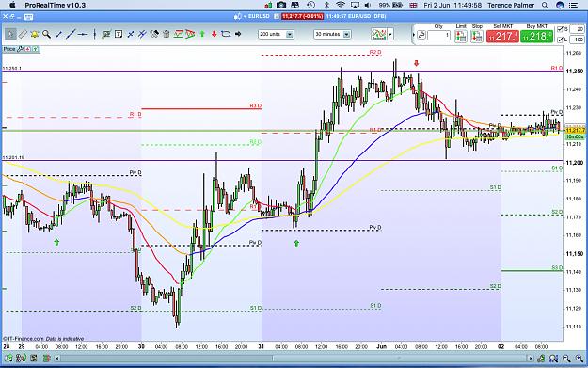Click the trash bin delete icon
This screenshot has height=368, width=588.
click(x=167, y=34)
